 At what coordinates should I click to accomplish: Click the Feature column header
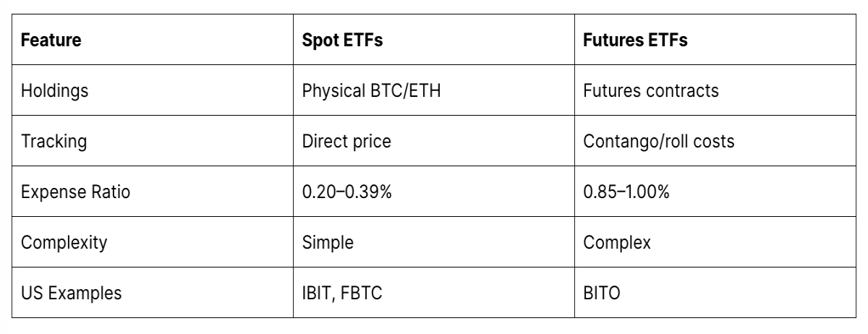(x=152, y=40)
